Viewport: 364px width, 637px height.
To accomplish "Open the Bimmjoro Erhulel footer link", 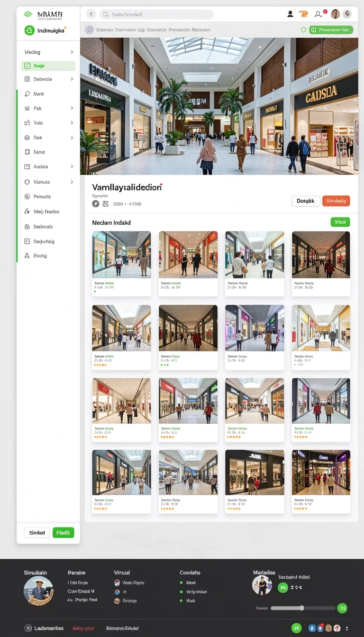I will point(122,628).
